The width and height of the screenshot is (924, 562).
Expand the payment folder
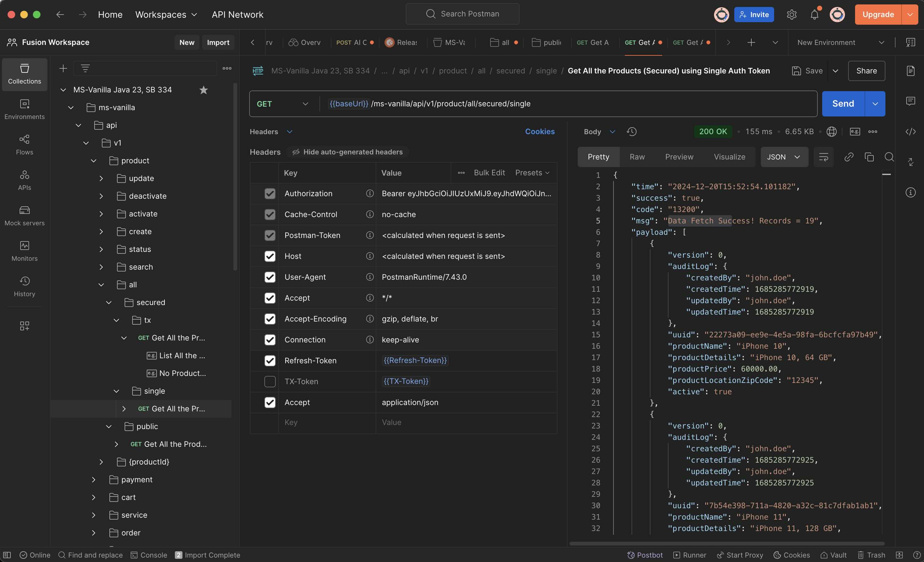pos(93,479)
